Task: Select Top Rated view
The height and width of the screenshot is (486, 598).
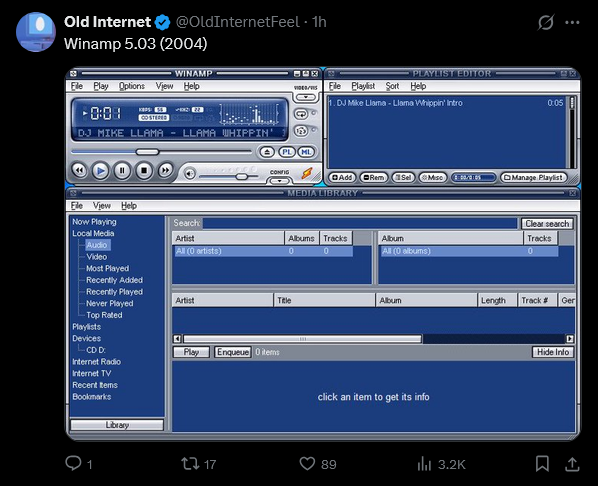Action: (x=104, y=315)
